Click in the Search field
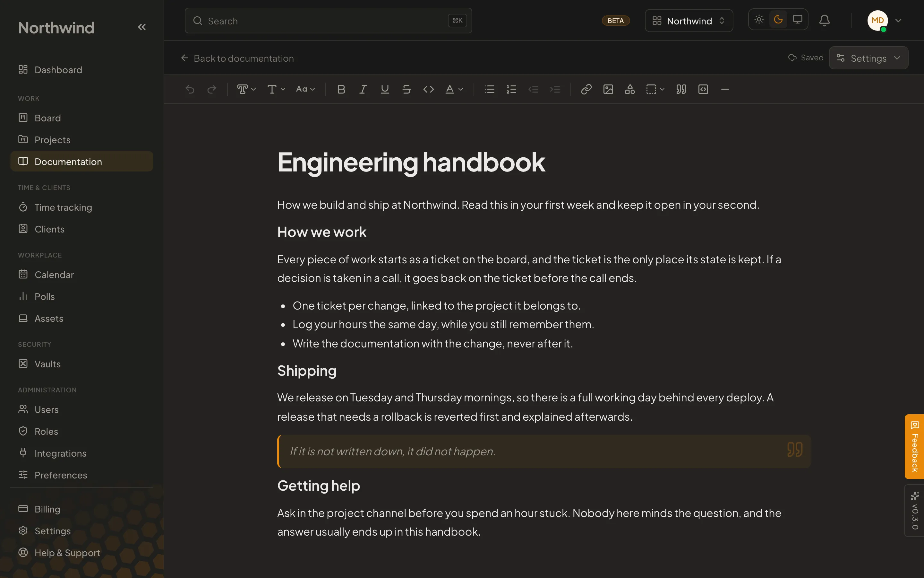 (x=328, y=21)
